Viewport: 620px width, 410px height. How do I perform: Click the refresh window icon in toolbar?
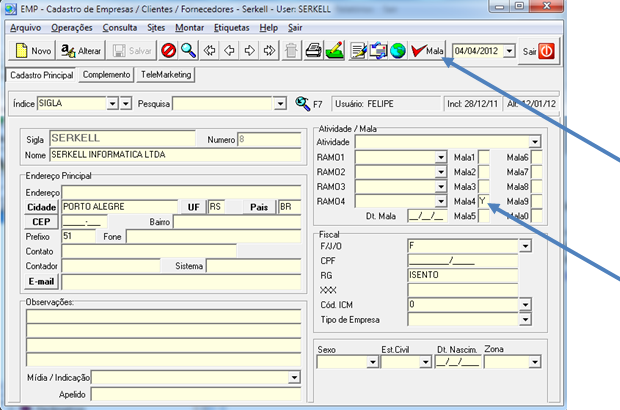tap(378, 51)
